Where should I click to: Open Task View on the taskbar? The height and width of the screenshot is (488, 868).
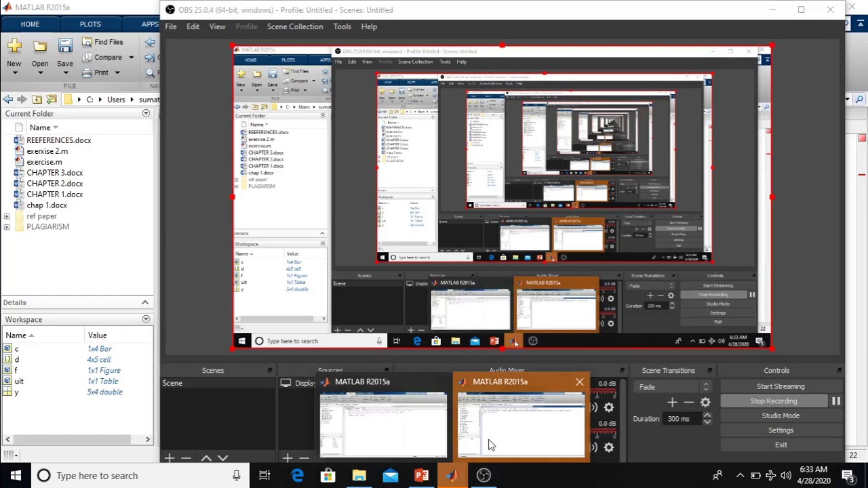264,475
